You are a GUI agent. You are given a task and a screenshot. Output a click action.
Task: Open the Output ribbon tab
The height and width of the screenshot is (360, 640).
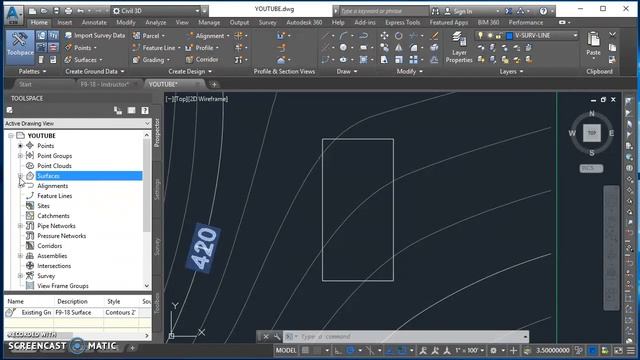coord(239,22)
